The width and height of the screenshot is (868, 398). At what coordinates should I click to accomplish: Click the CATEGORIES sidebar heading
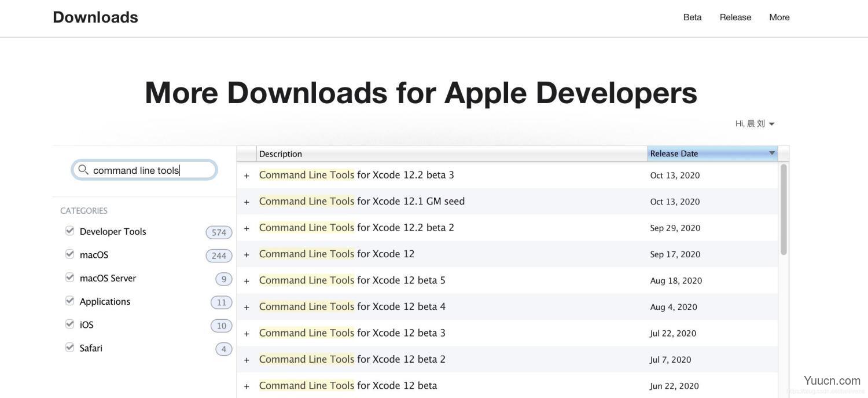84,211
